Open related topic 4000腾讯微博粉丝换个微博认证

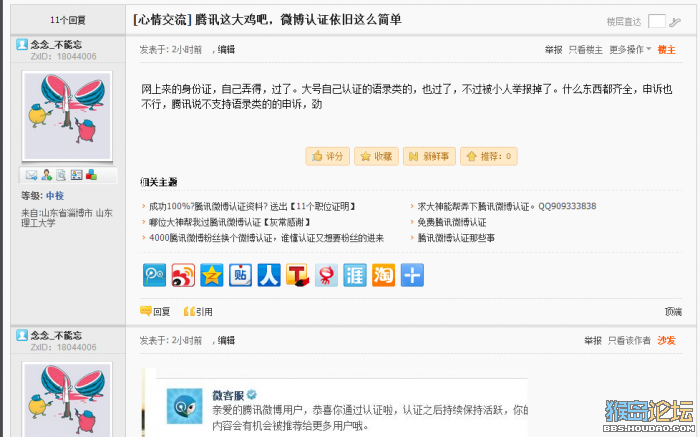267,238
